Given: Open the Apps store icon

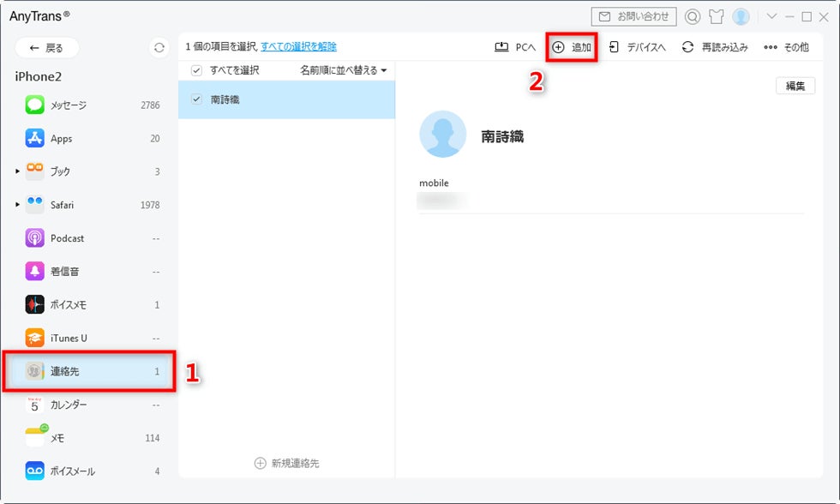Looking at the screenshot, I should click(35, 138).
